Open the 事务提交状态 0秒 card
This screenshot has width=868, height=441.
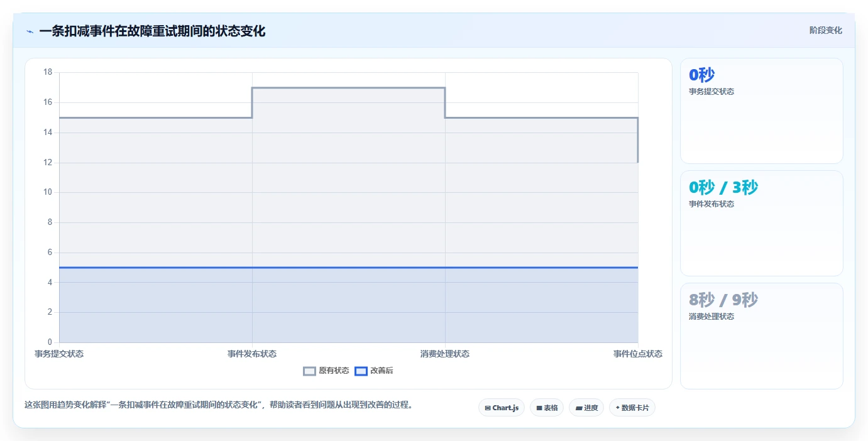coord(762,111)
